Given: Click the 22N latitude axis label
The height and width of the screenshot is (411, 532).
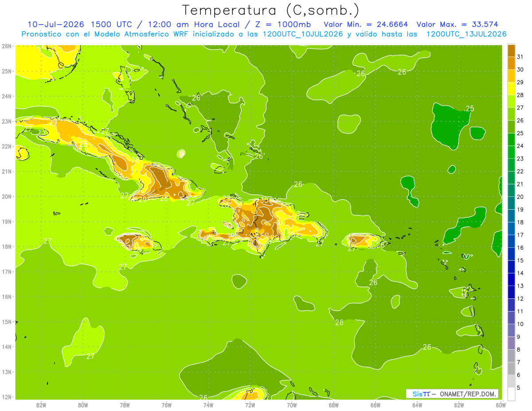Looking at the screenshot, I should pyautogui.click(x=7, y=146).
